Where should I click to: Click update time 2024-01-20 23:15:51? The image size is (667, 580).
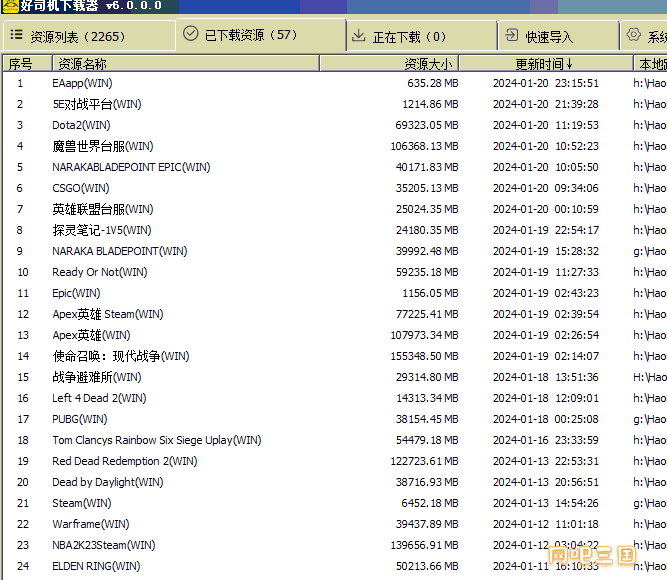tap(546, 83)
